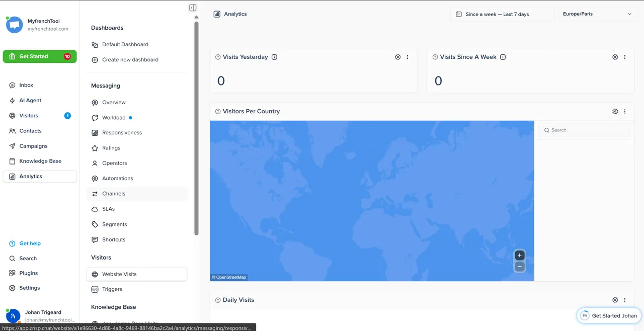Open Channels analytics
This screenshot has width=644, height=331.
coord(137,194)
